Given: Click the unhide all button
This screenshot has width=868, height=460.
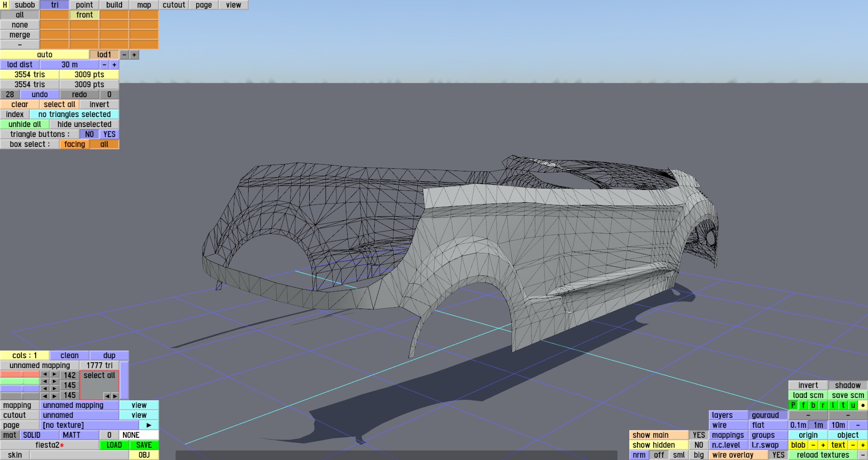Looking at the screenshot, I should (x=25, y=124).
